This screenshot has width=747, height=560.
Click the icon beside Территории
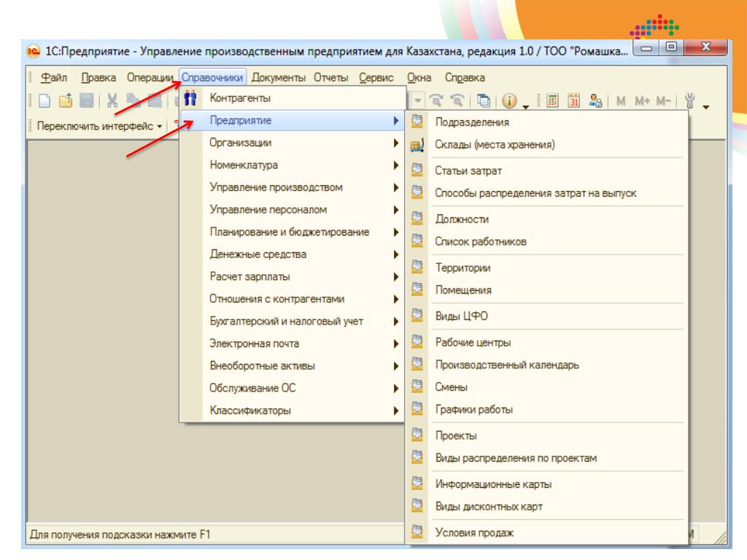click(x=417, y=267)
